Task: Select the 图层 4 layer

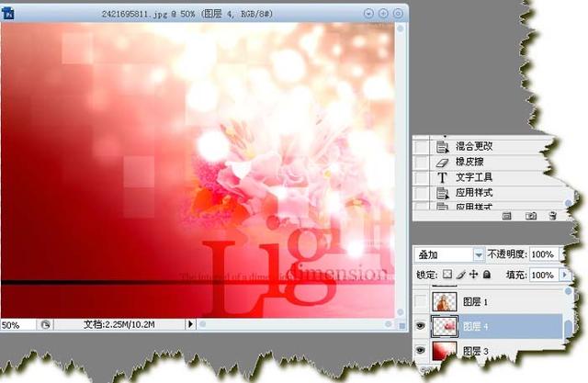Action: coord(495,326)
